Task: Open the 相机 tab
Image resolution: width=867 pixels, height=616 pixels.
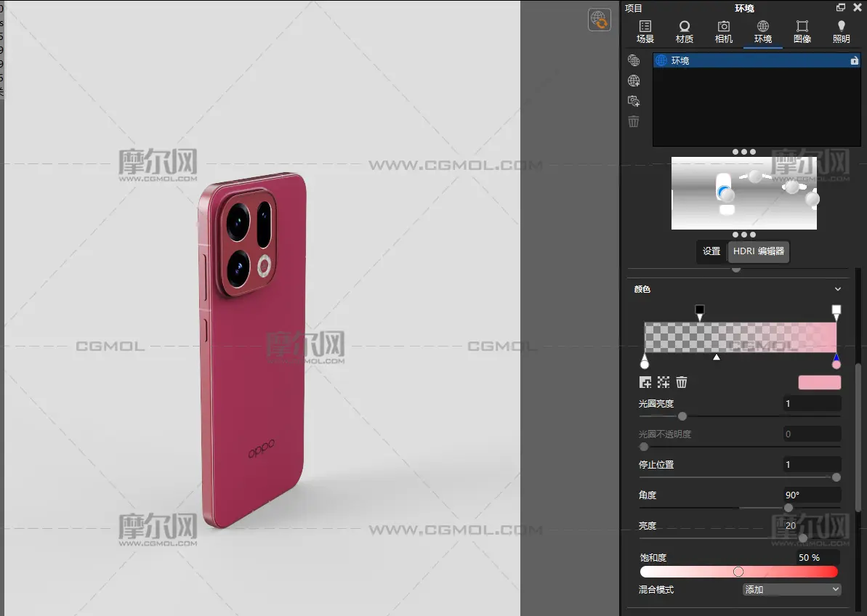Action: click(x=724, y=32)
